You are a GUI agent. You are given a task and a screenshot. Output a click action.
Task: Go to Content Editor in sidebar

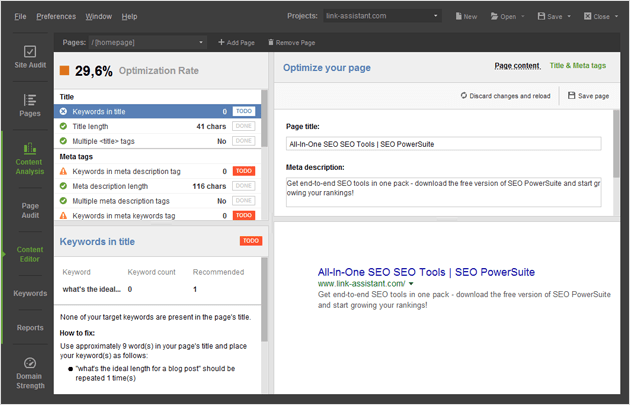(30, 254)
